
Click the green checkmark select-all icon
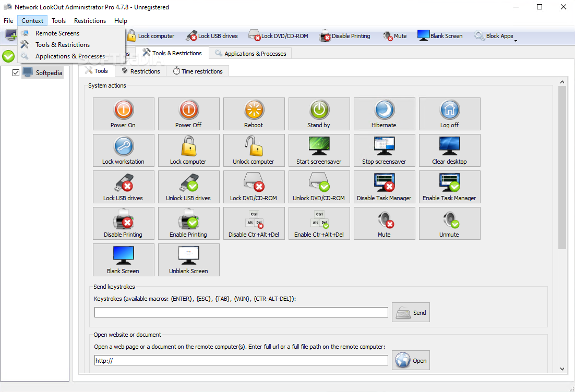8,56
